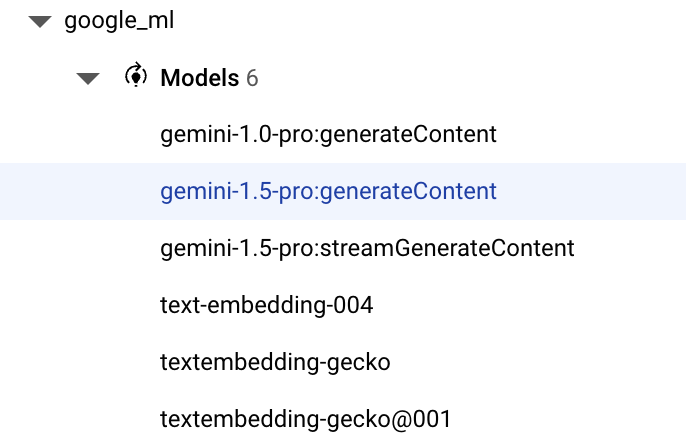Viewport: 686px width, 440px height.
Task: Choose the textembedding-gecko model
Action: coord(275,362)
